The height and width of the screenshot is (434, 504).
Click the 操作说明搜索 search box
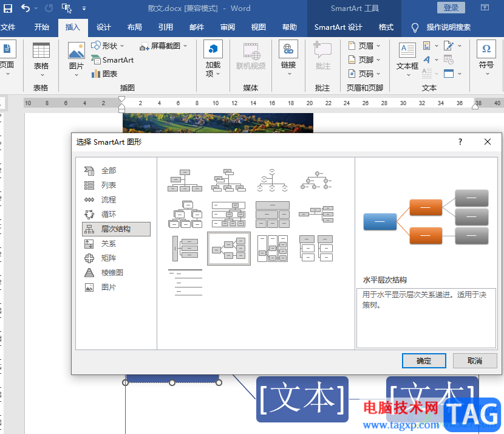click(x=448, y=27)
